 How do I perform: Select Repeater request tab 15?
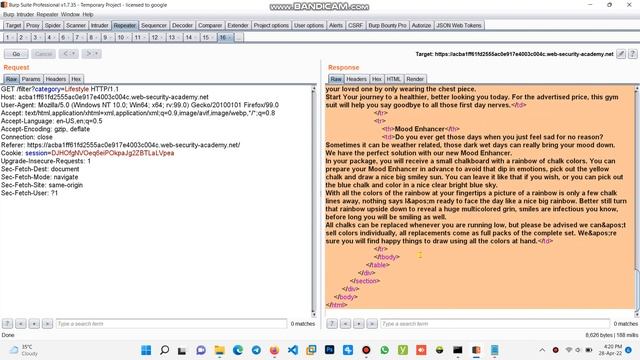point(208,37)
